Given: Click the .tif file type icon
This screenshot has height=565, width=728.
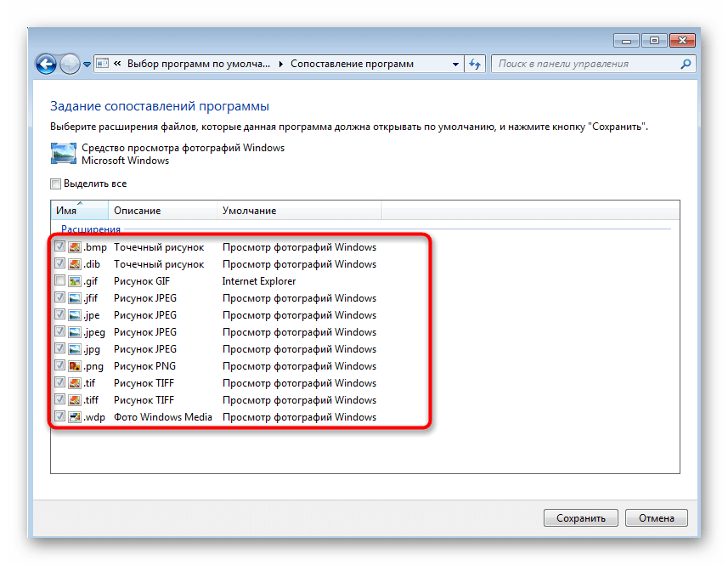Looking at the screenshot, I should [74, 383].
